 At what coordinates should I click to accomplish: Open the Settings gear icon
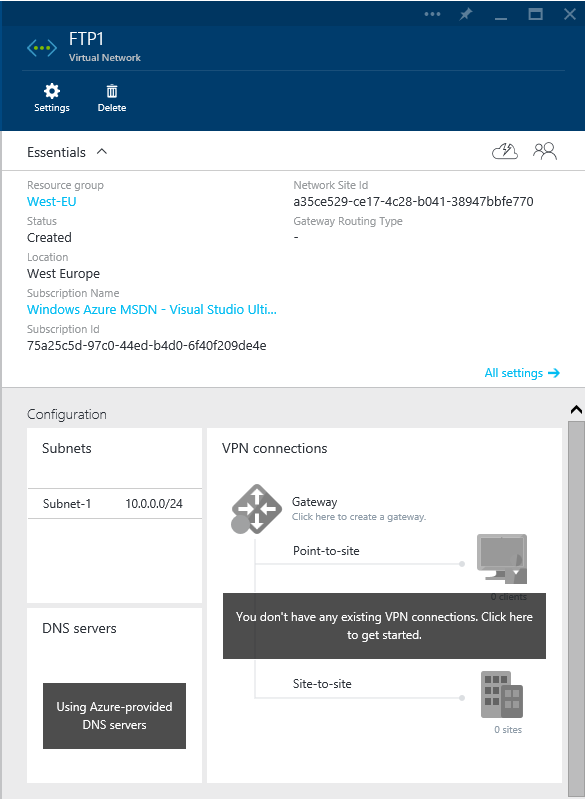coord(51,92)
